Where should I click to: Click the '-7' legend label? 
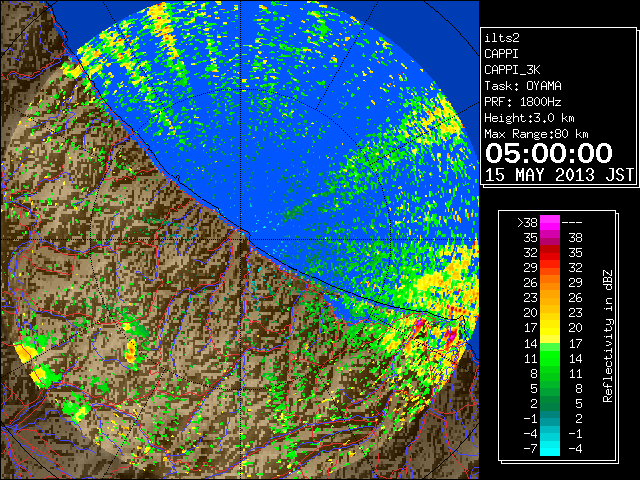(530, 449)
